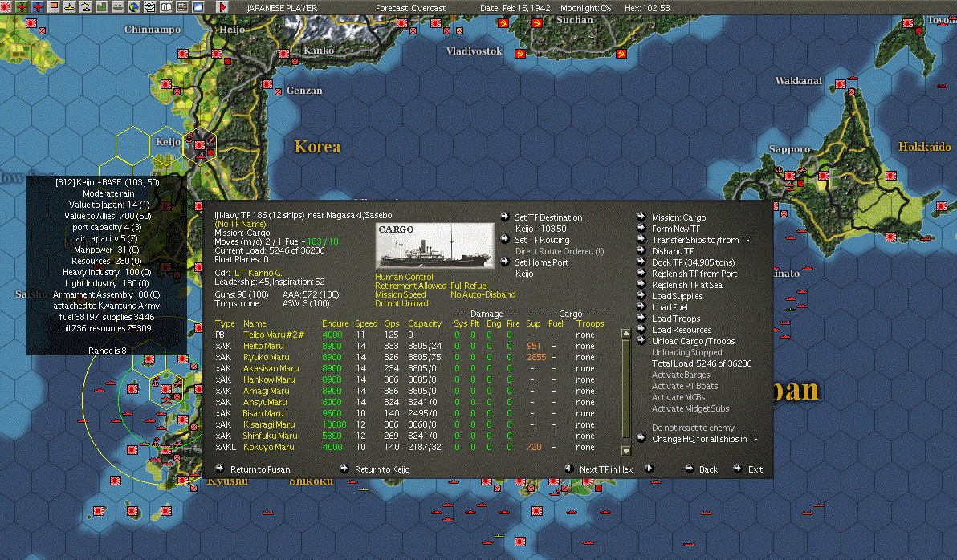Click the red play arrow to end turn
Viewport: 957px width, 560px height.
[222, 6]
